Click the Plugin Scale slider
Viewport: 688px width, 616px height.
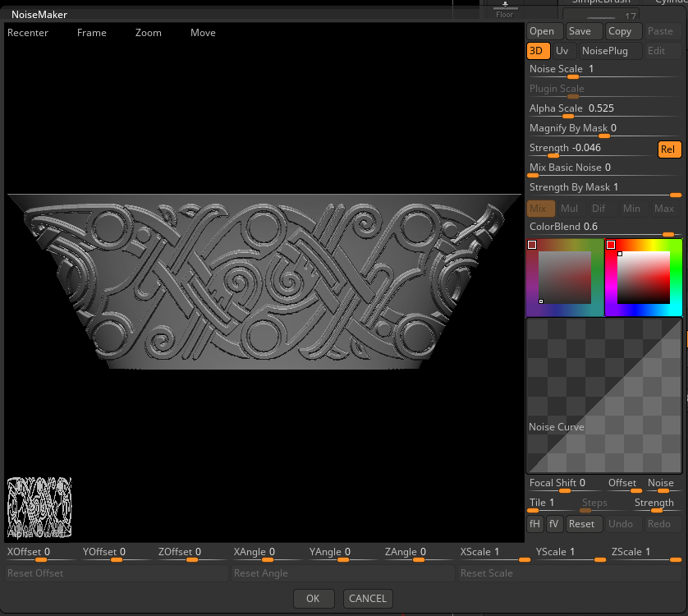click(x=604, y=90)
